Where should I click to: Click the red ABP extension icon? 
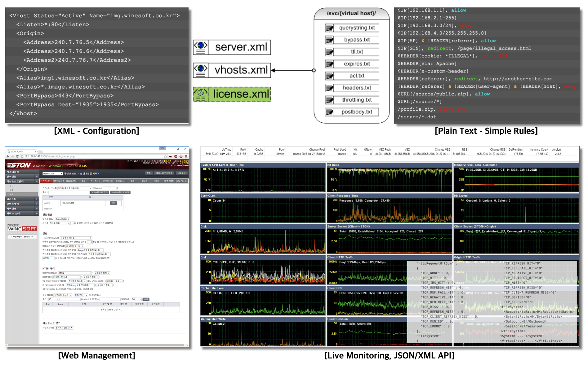pyautogui.click(x=176, y=156)
